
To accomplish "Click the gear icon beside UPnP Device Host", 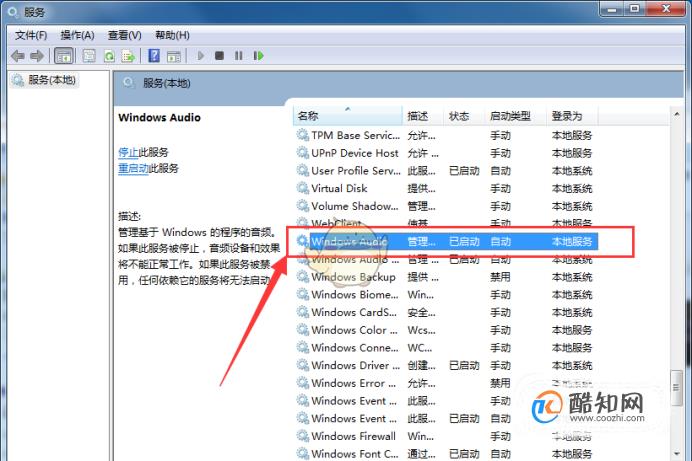I will [x=302, y=153].
